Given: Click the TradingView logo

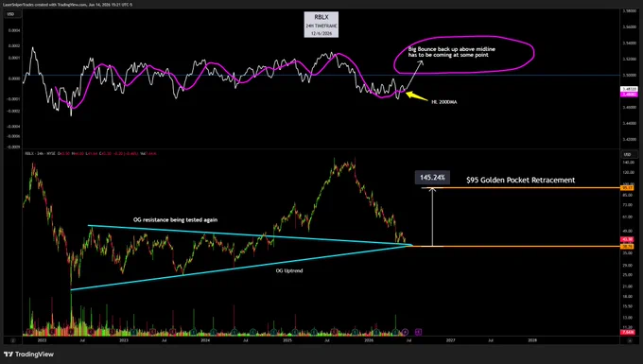Looking at the screenshot, I should pyautogui.click(x=28, y=355).
